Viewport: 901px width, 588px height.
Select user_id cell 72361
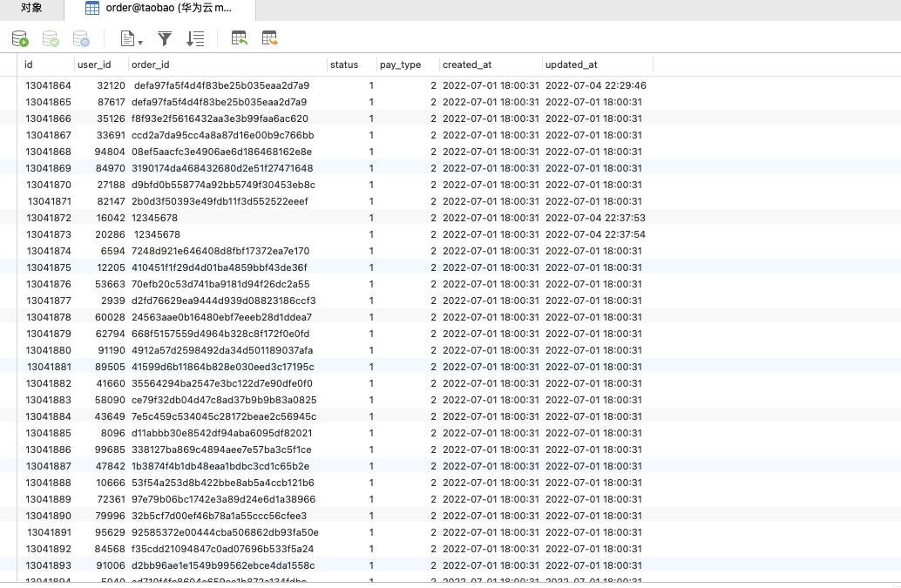coord(111,499)
